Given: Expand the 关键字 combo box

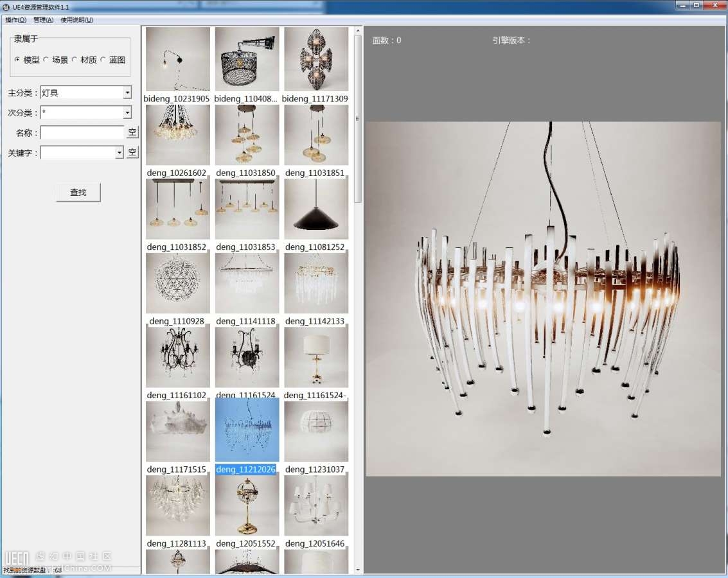Looking at the screenshot, I should (x=120, y=153).
